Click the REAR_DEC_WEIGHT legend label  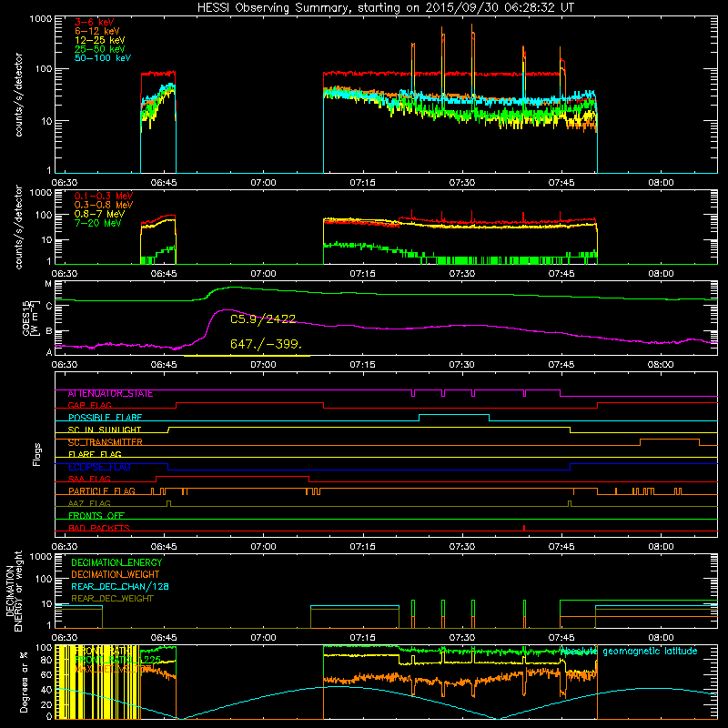[112, 599]
